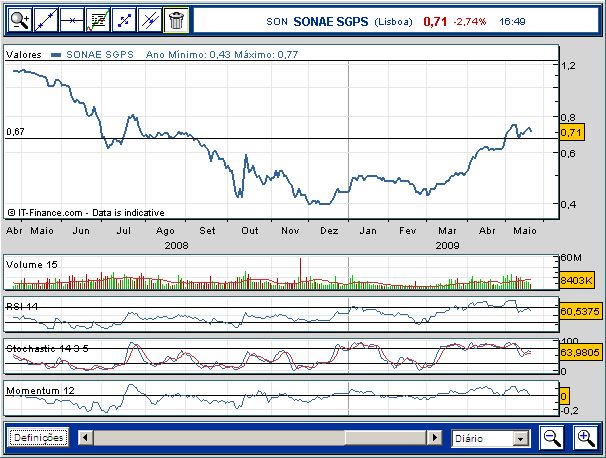606x458 pixels.
Task: Click the zoom out magnifier at the bottom right
Action: [552, 438]
